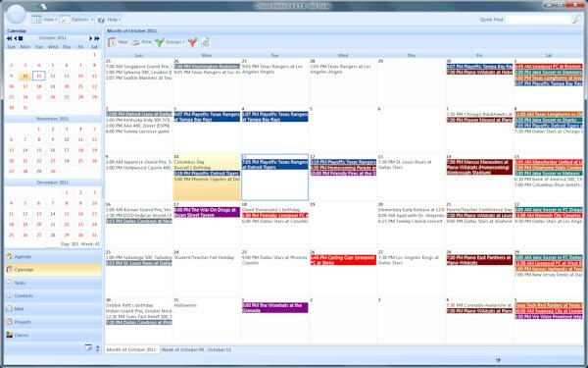Open the Help menu
The height and width of the screenshot is (368, 588).
(x=109, y=20)
